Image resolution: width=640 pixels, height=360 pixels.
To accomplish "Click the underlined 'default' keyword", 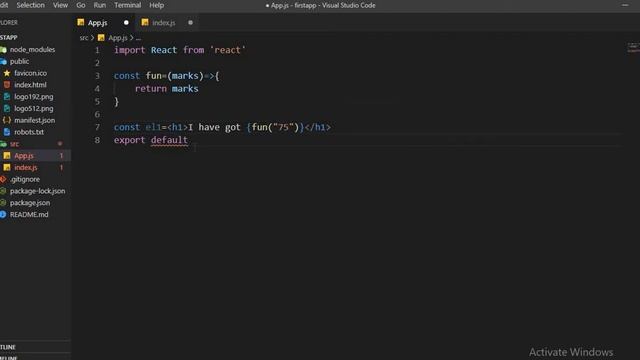I will (169, 140).
